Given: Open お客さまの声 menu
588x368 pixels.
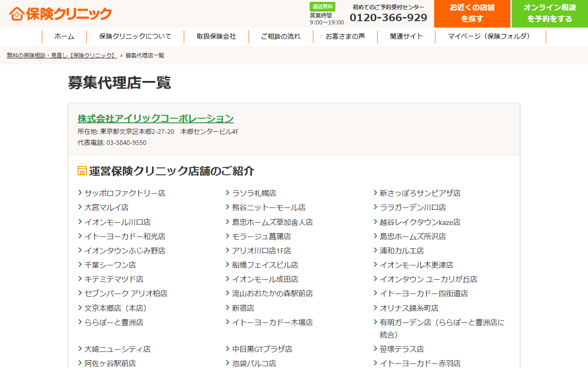Looking at the screenshot, I should click(x=345, y=36).
